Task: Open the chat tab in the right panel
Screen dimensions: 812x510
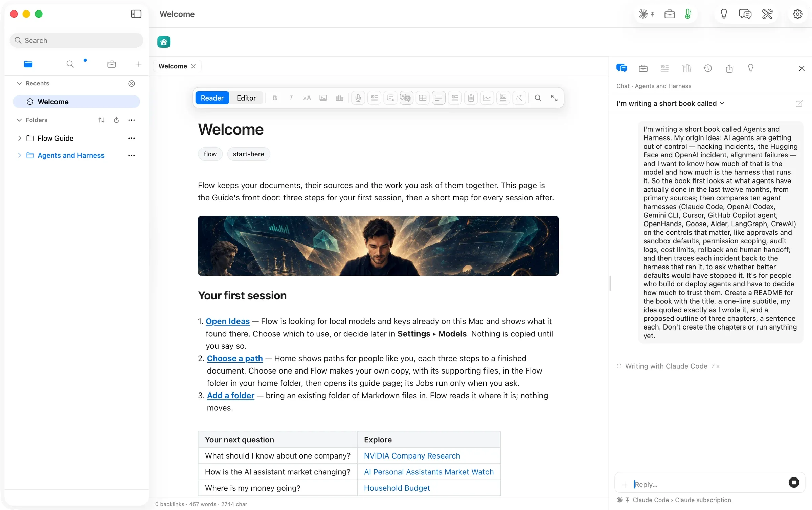Action: coord(622,68)
